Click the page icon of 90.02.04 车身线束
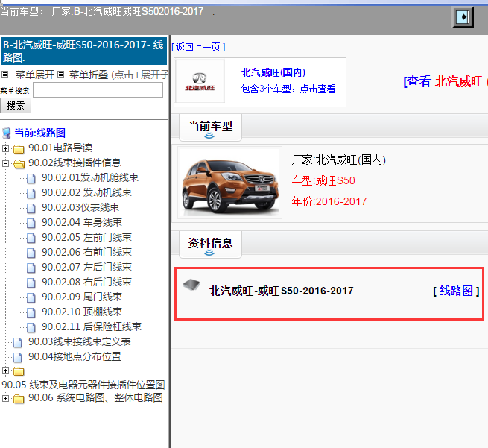 pyautogui.click(x=31, y=223)
